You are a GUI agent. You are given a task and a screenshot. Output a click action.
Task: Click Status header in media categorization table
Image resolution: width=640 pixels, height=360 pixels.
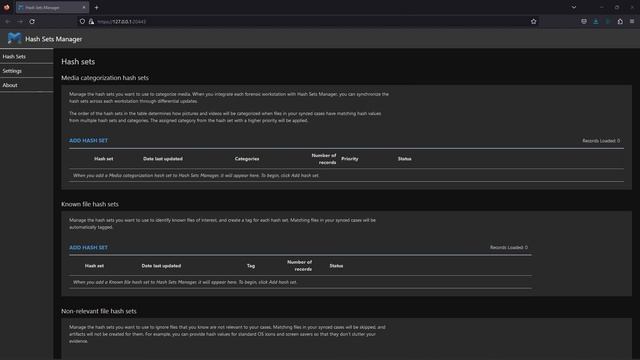click(404, 159)
